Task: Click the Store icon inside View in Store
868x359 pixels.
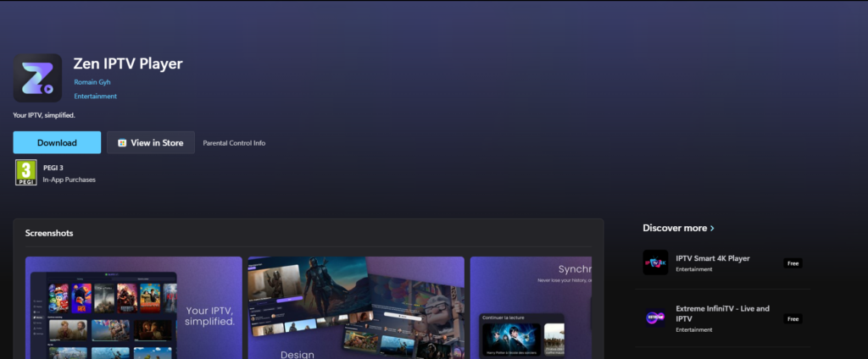Action: point(122,143)
